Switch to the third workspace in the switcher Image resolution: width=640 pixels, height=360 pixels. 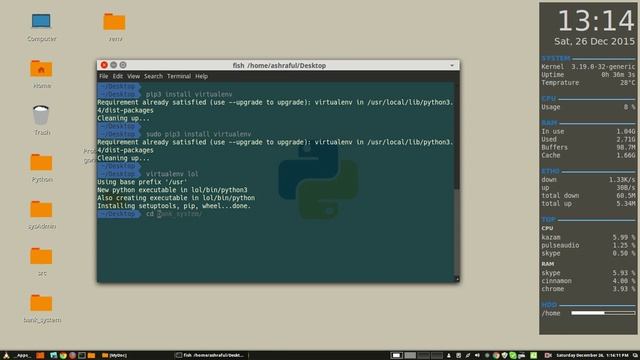coord(423,356)
